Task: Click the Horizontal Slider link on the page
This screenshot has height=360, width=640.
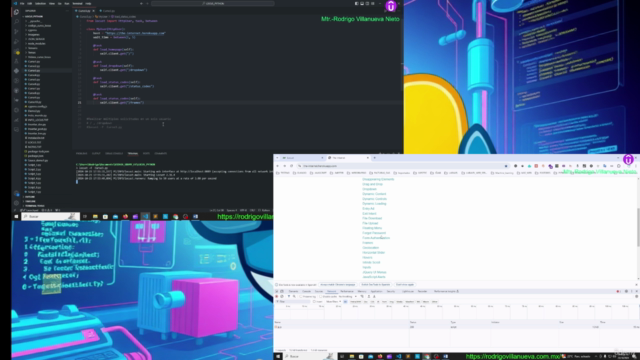Action: [373, 253]
